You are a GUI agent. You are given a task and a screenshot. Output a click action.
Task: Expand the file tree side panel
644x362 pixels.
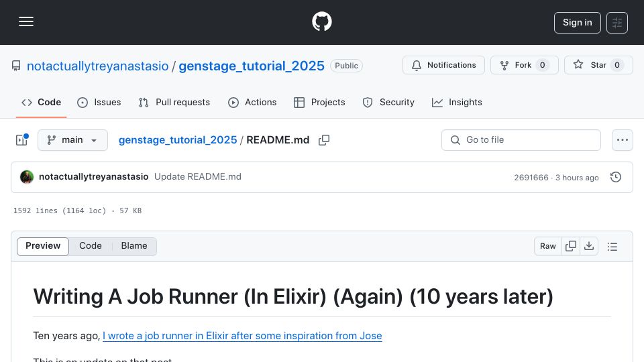[21, 140]
